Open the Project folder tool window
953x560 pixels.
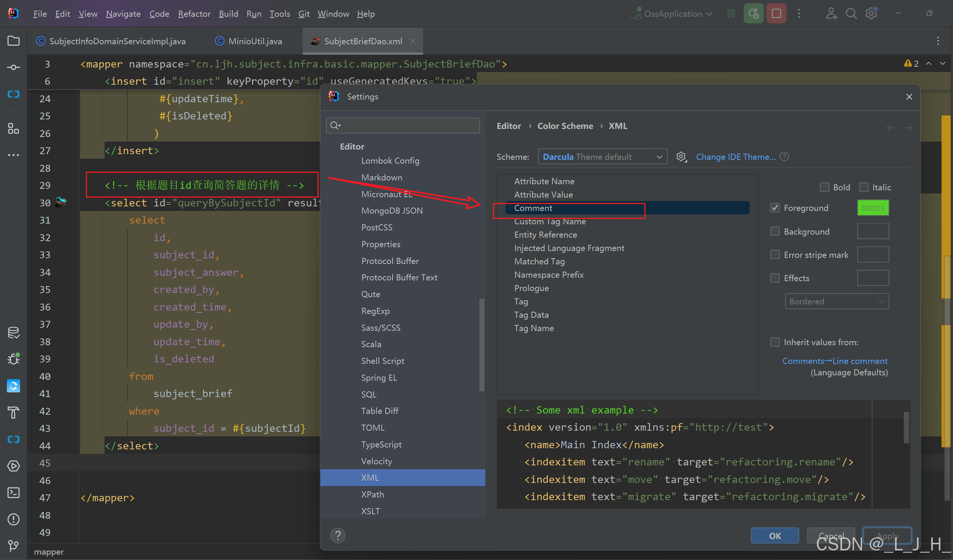click(x=13, y=41)
